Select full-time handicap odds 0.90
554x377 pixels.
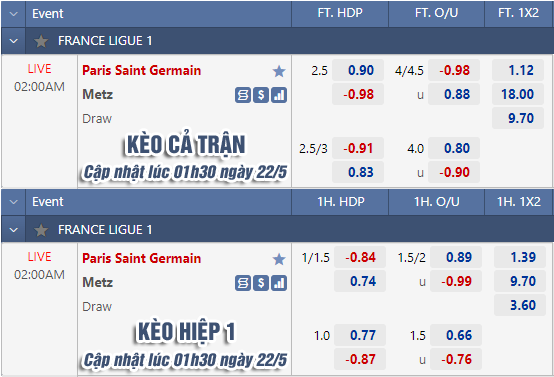click(358, 70)
